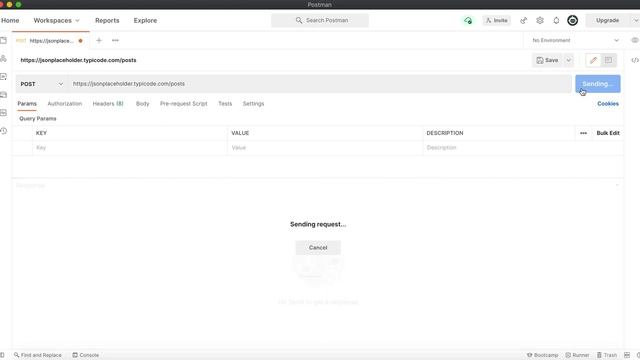The height and width of the screenshot is (360, 640).
Task: Click the request title text
Action: click(78, 60)
